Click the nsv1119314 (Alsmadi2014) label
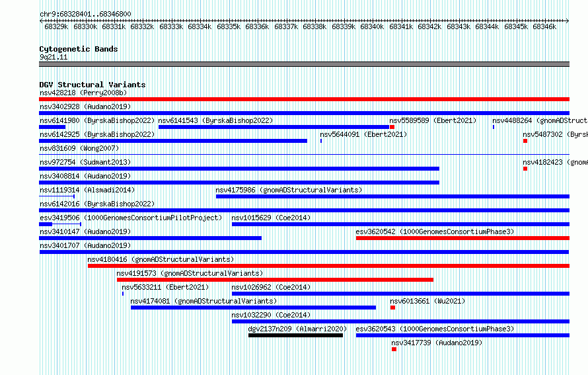588x375 pixels. pyautogui.click(x=87, y=190)
